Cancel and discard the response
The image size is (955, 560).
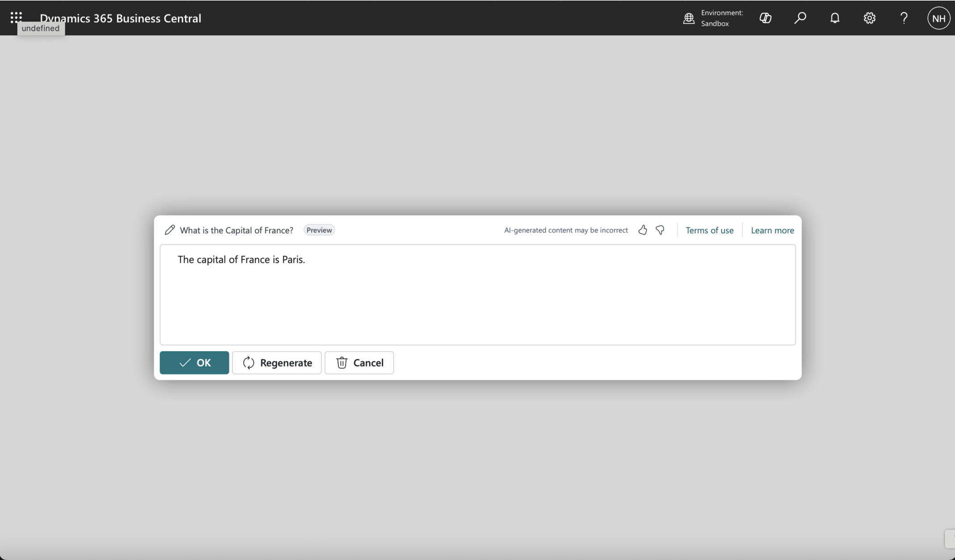(359, 362)
